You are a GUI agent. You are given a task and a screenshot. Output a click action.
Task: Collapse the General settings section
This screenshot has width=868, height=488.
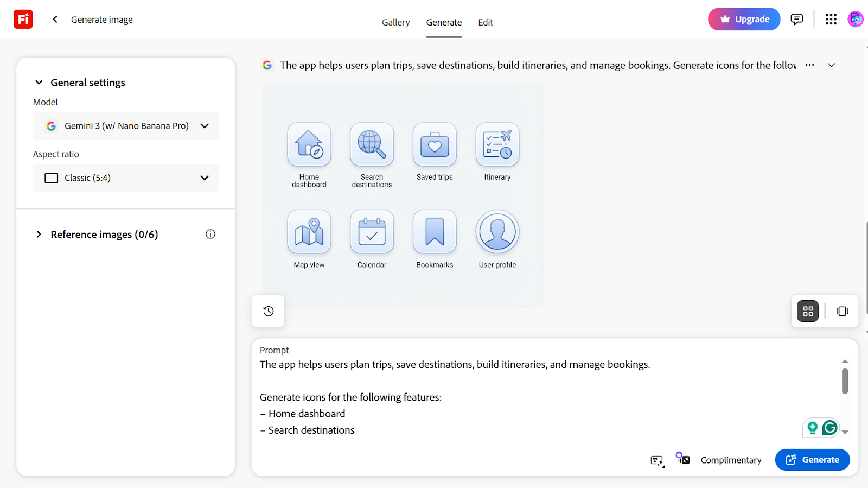tap(39, 83)
